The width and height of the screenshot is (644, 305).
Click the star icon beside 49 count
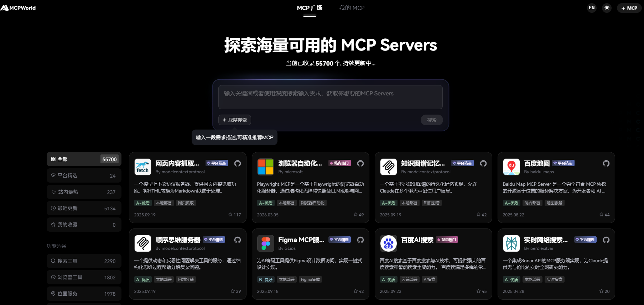(x=355, y=215)
